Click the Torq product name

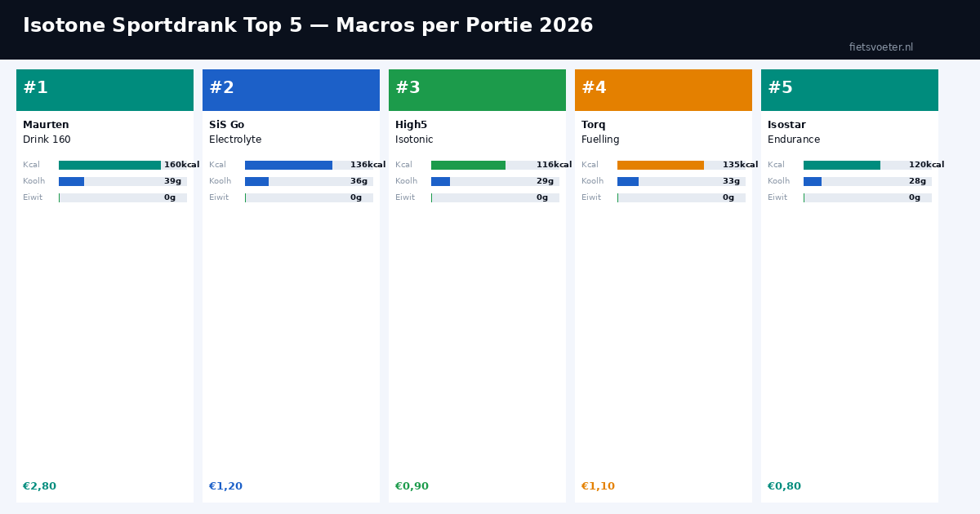coord(593,125)
